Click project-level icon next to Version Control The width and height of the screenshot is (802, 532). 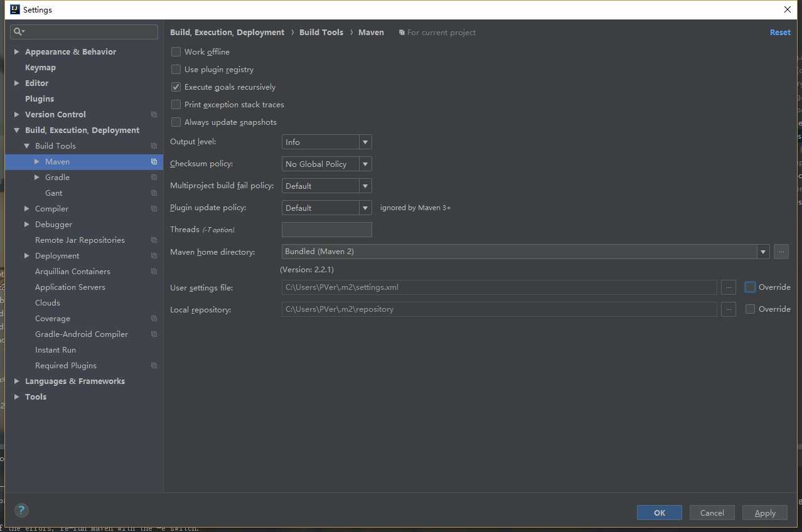[154, 114]
